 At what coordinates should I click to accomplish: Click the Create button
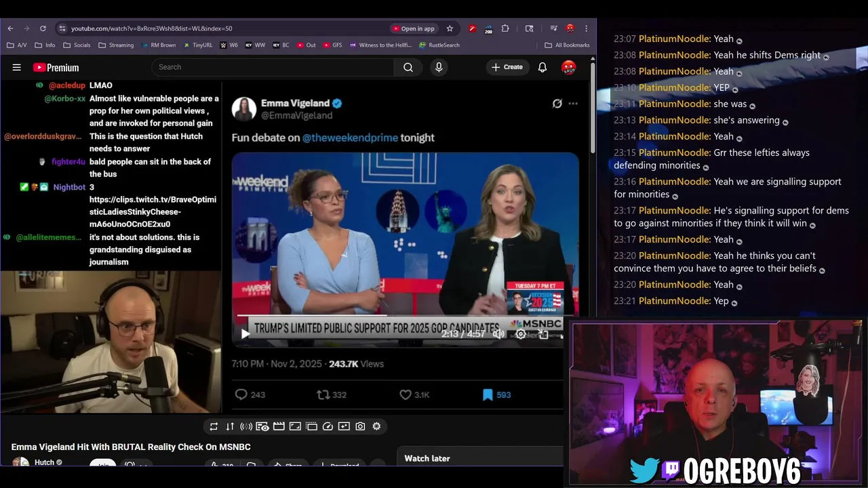507,67
